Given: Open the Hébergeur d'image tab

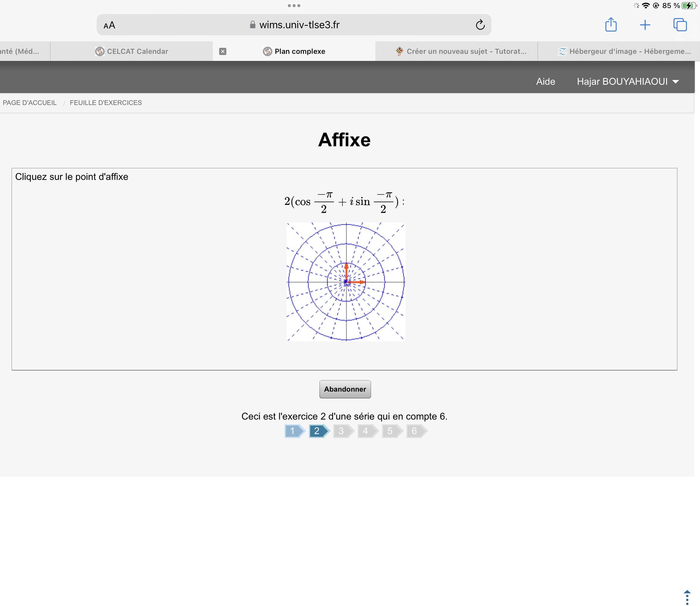Looking at the screenshot, I should coord(624,51).
